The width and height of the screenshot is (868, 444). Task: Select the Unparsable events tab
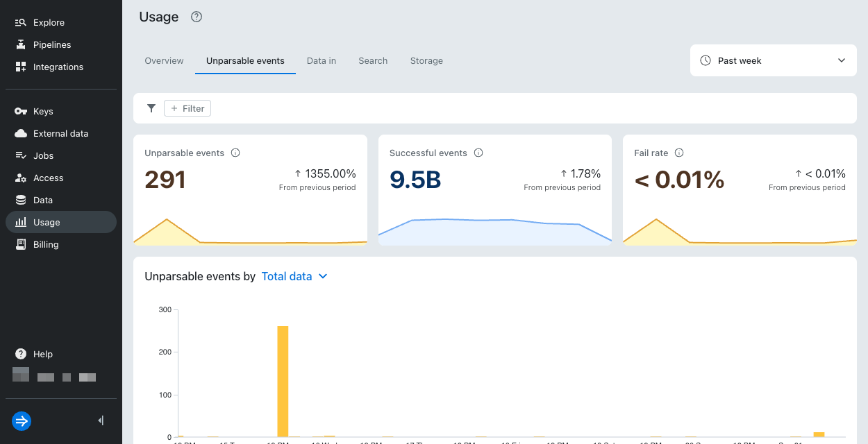click(x=245, y=61)
